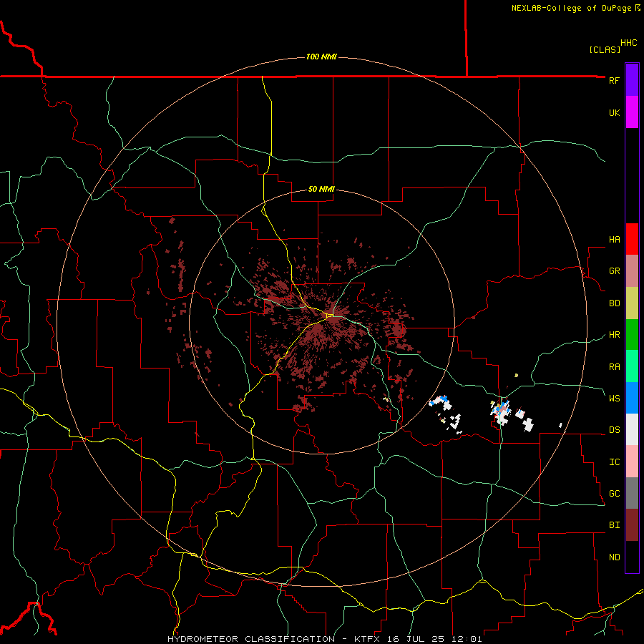This screenshot has width=644, height=644.
Task: Click the HA legend label
Action: [x=614, y=240]
